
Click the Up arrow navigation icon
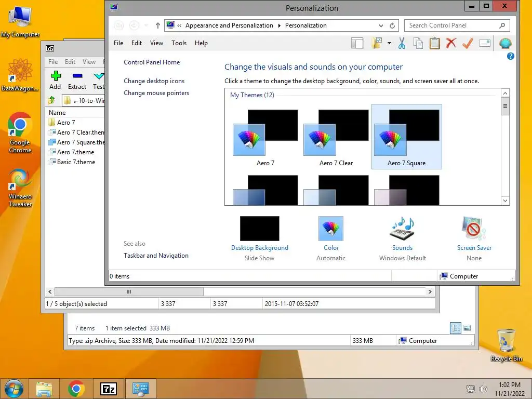[x=158, y=25]
